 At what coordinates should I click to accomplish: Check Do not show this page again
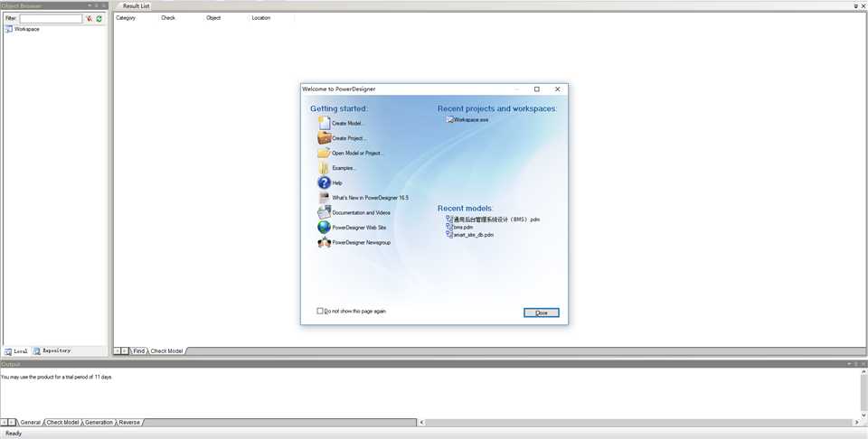320,311
